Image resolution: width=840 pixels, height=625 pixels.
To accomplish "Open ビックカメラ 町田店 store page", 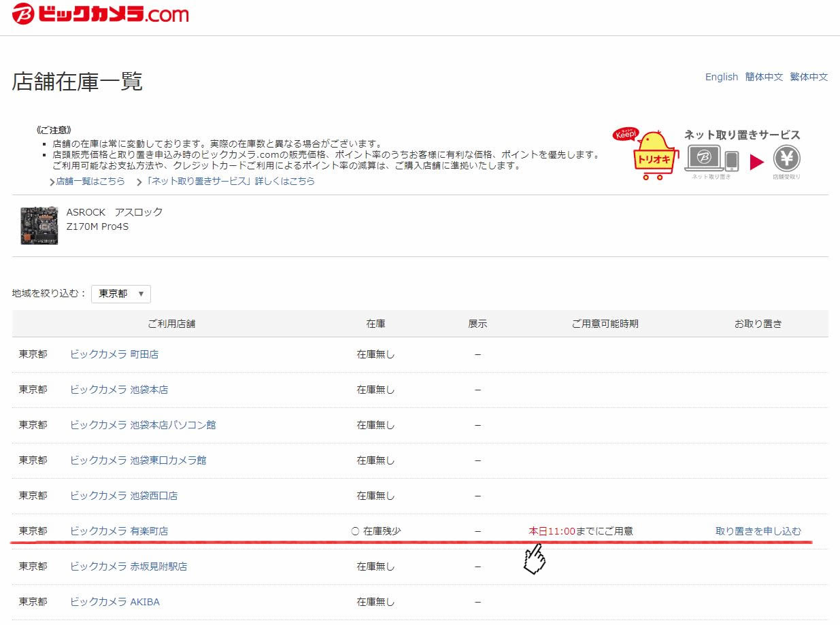I will (114, 354).
